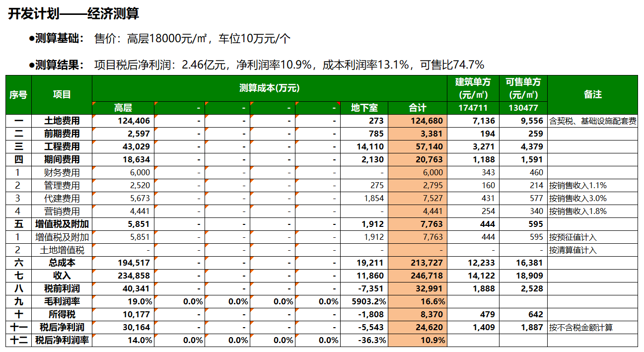The height and width of the screenshot is (352, 644).
Task: Select the 总成本 total cell 213,727
Action: click(417, 263)
